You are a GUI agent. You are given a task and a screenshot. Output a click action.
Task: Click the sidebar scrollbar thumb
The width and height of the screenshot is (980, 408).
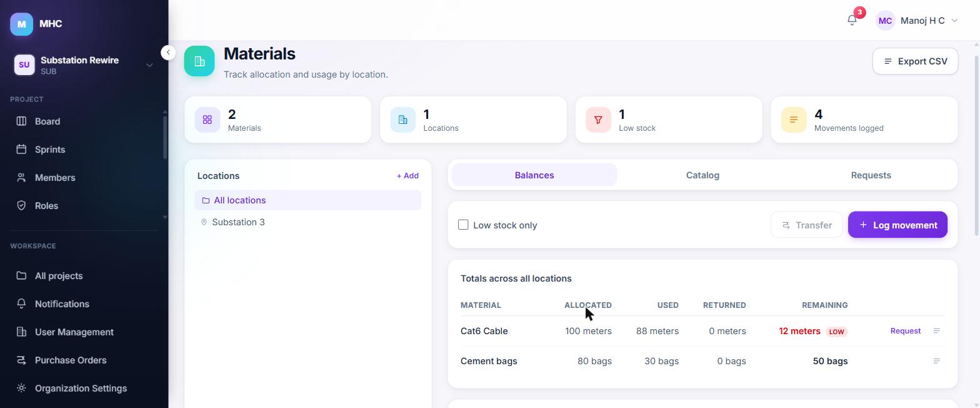point(165,138)
